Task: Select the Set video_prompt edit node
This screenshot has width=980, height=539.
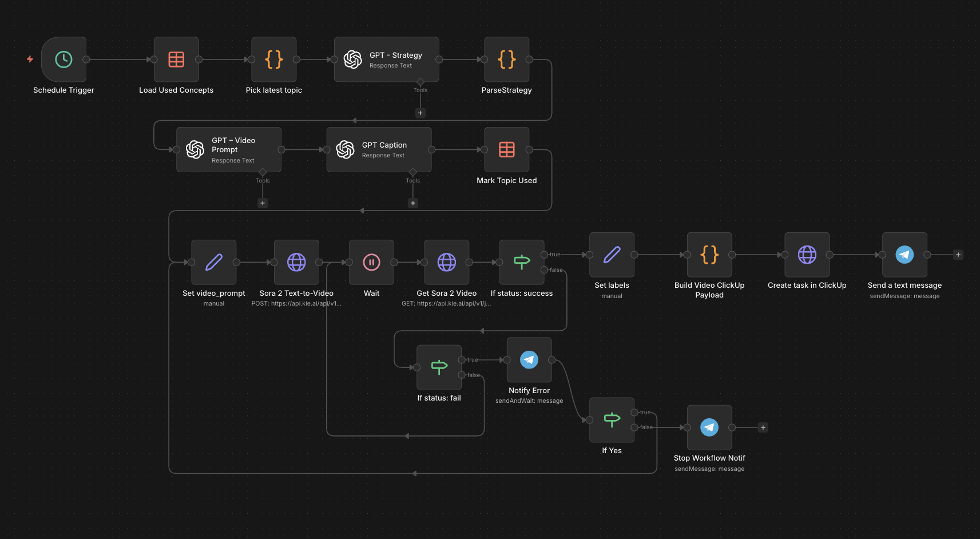Action: click(214, 262)
